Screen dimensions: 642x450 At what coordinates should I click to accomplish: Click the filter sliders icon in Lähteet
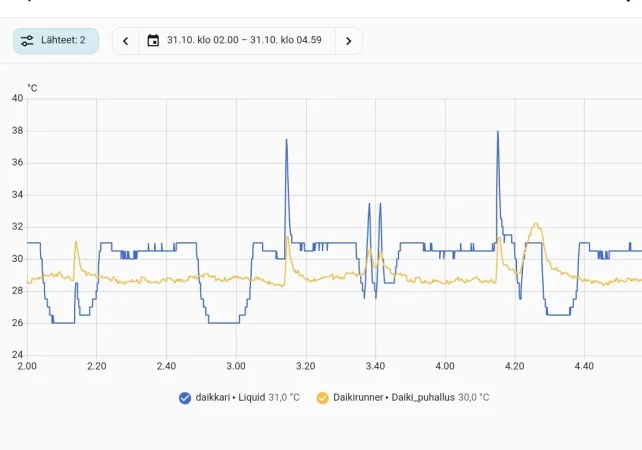(27, 41)
